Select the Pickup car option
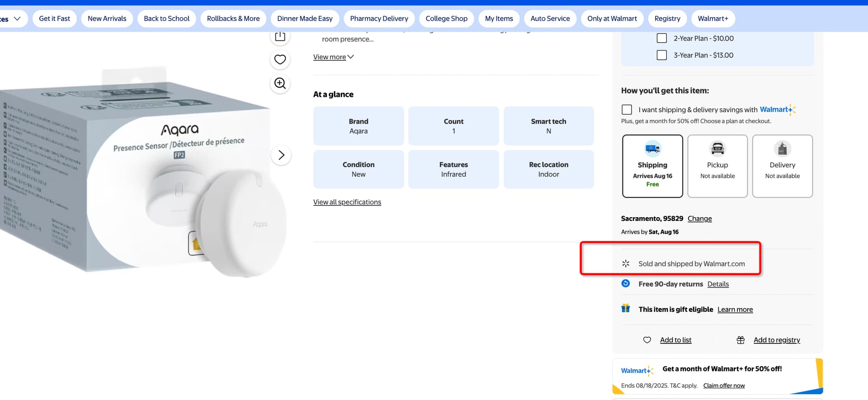The width and height of the screenshot is (868, 400). coord(717,166)
